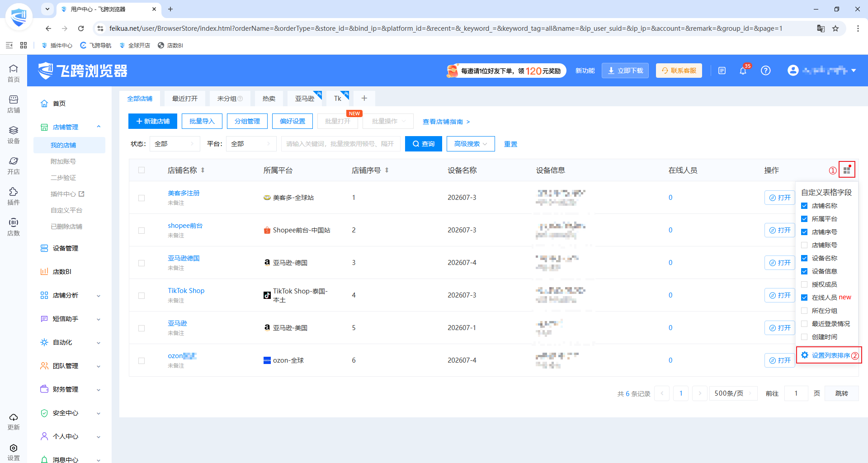Image resolution: width=868 pixels, height=463 pixels.
Task: Open the 飞跨导航 bookmark
Action: 95,45
